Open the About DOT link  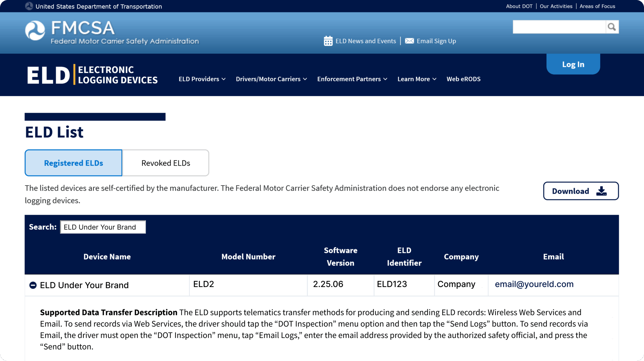click(x=519, y=6)
